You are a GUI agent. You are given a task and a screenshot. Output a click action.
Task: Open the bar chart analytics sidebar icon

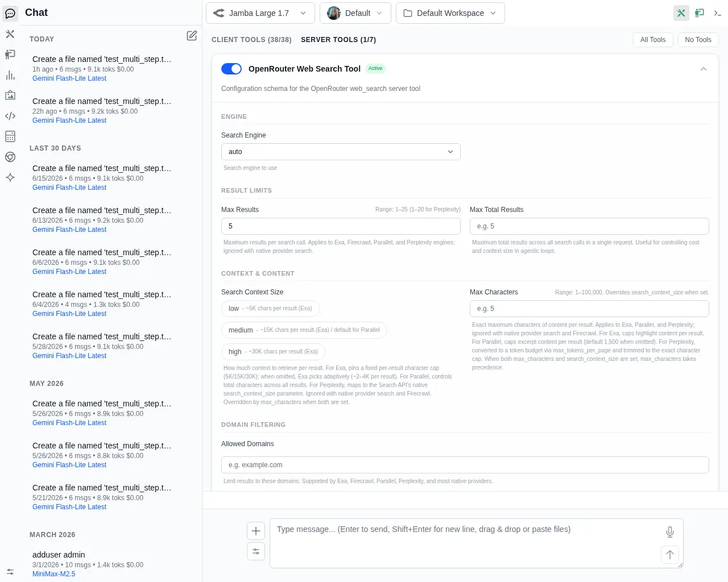[10, 75]
